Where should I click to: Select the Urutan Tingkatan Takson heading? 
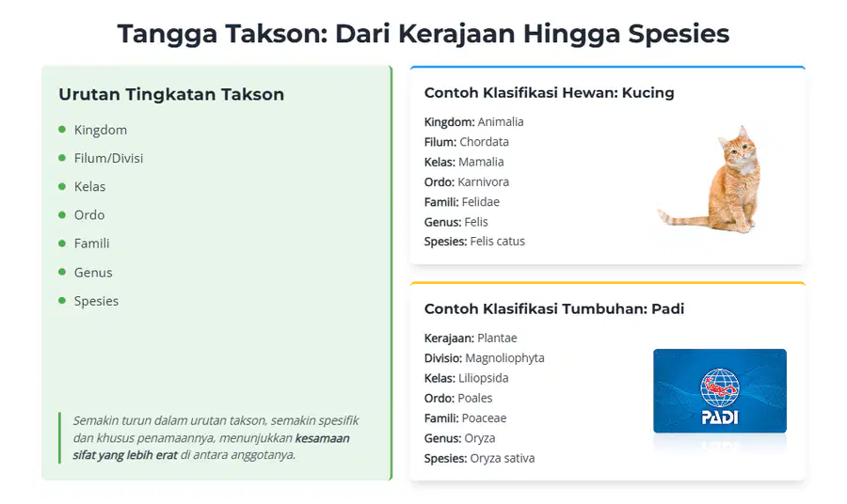point(171,94)
